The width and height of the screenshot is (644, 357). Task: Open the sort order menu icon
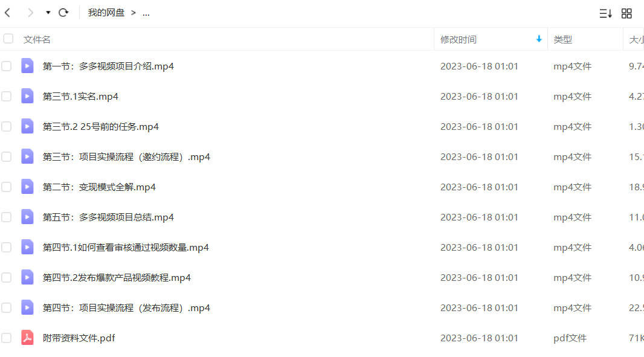(x=605, y=13)
